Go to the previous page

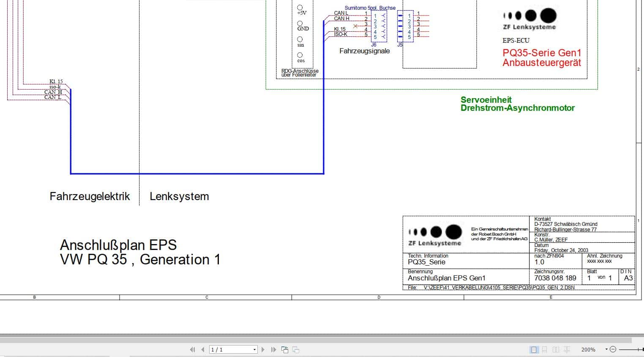[203, 349]
